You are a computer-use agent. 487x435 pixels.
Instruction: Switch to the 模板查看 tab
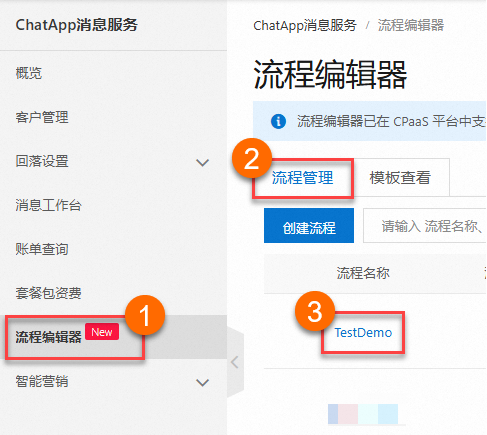[400, 178]
